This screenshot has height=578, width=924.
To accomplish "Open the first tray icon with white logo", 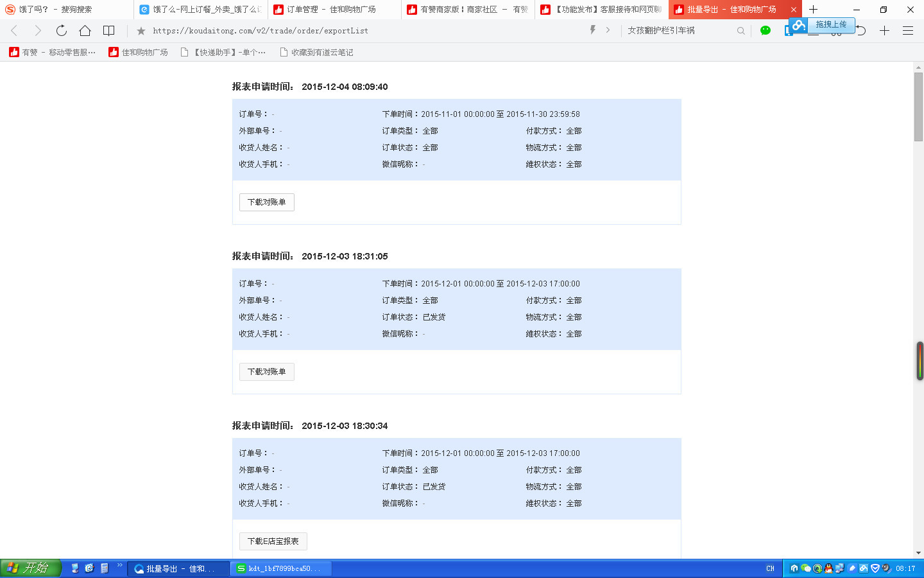I will (x=794, y=568).
